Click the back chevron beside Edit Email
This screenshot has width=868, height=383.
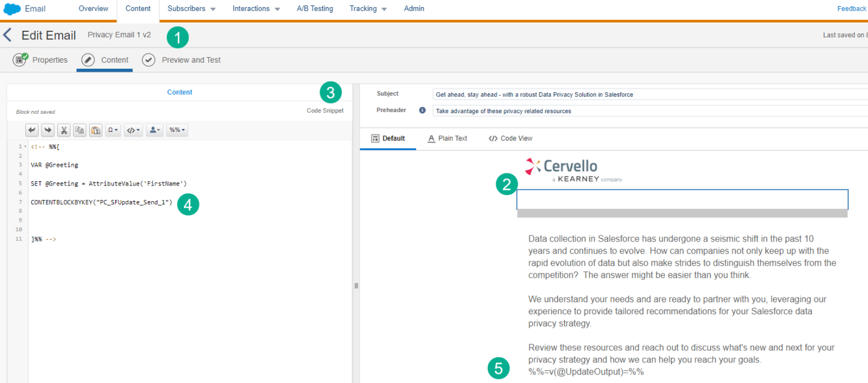(7, 35)
